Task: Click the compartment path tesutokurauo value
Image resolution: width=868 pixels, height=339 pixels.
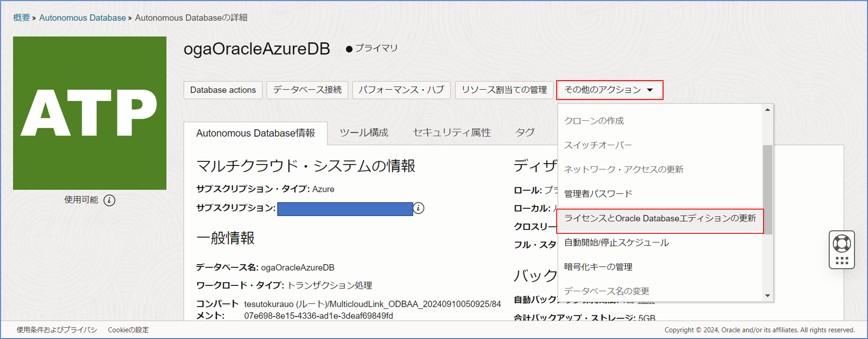Action: pyautogui.click(x=372, y=310)
